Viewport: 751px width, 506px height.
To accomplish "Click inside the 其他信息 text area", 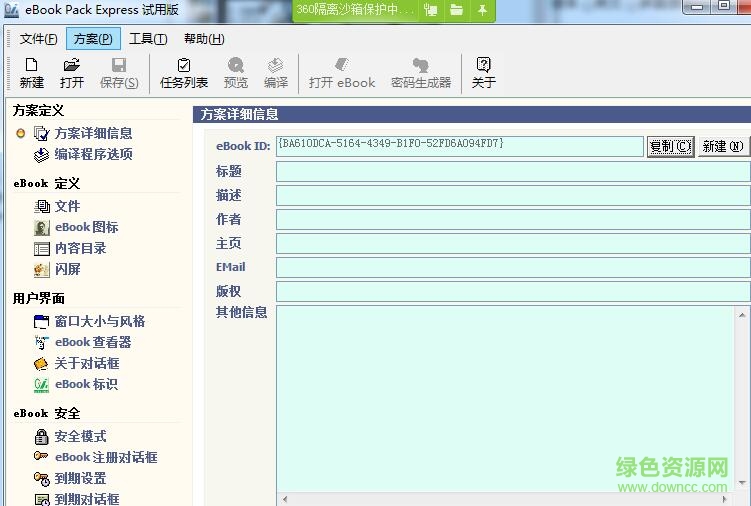I will click(x=505, y=399).
